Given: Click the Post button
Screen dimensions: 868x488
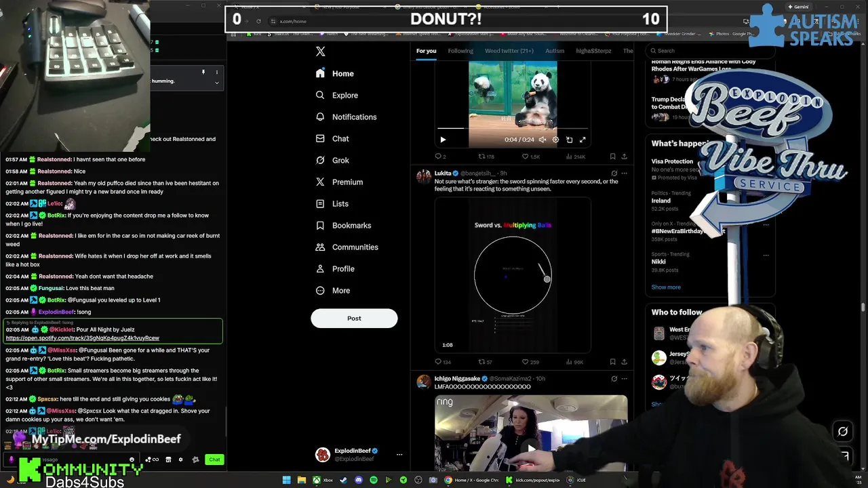Looking at the screenshot, I should pyautogui.click(x=354, y=318).
